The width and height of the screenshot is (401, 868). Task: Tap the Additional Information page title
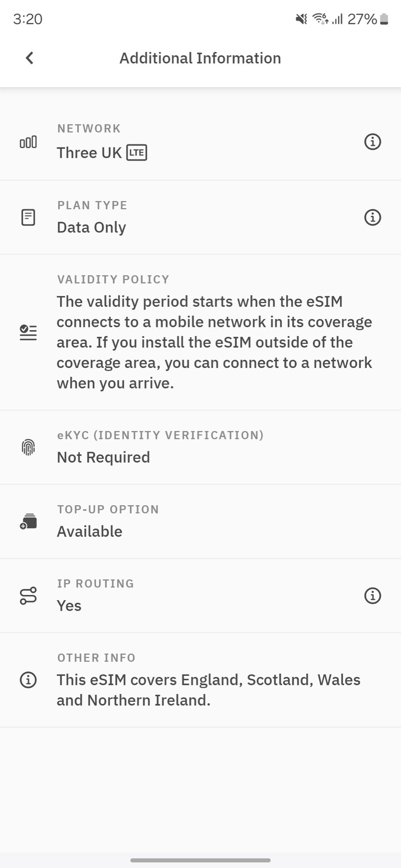pos(200,58)
